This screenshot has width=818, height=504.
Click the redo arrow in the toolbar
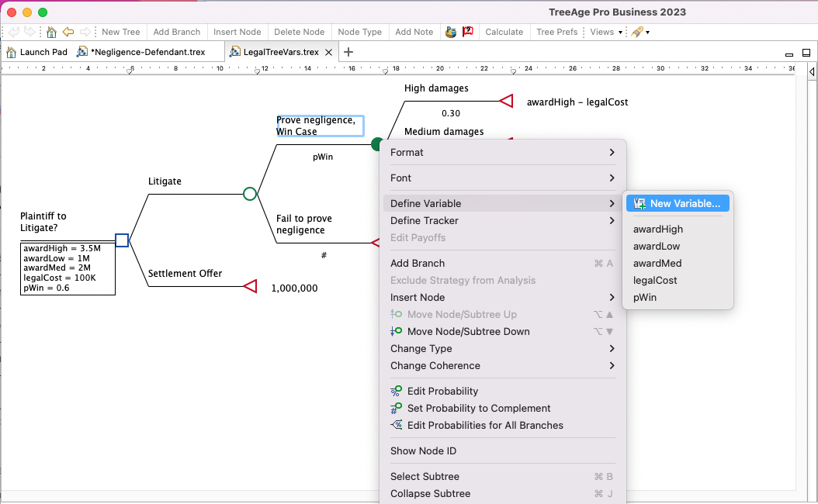(29, 32)
